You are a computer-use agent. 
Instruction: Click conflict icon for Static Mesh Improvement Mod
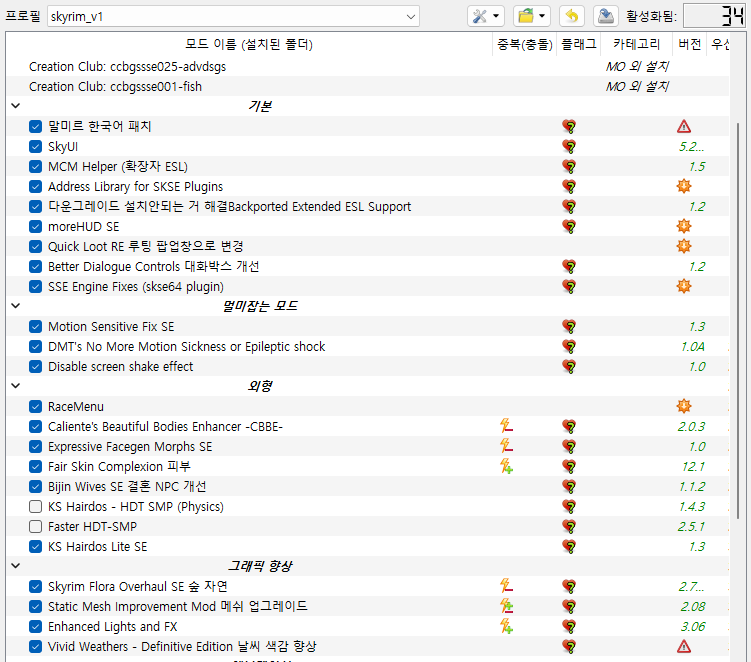506,606
